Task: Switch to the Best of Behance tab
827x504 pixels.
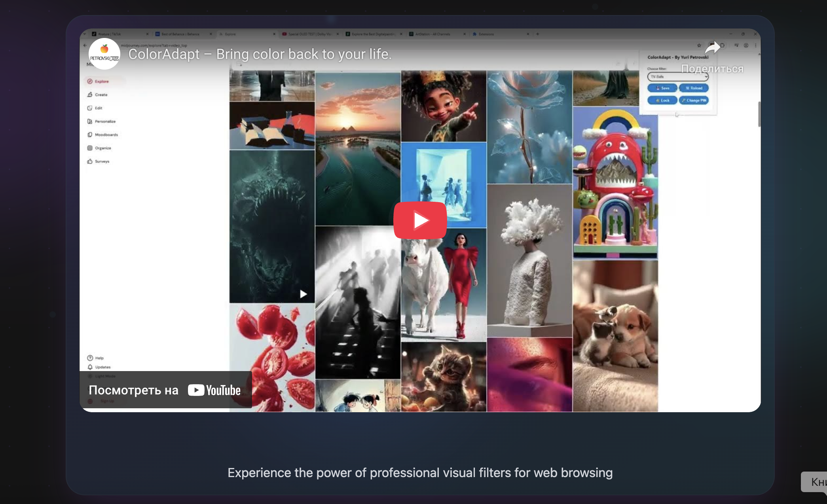Action: point(180,34)
